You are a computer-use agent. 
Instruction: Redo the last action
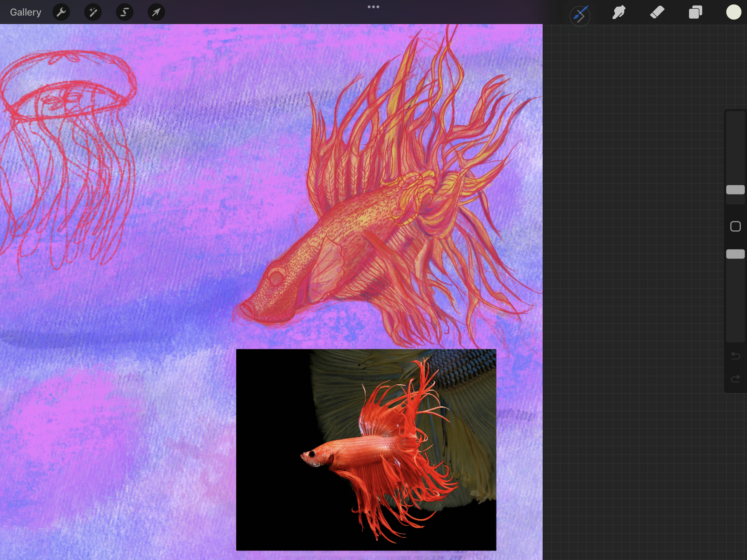[x=735, y=379]
